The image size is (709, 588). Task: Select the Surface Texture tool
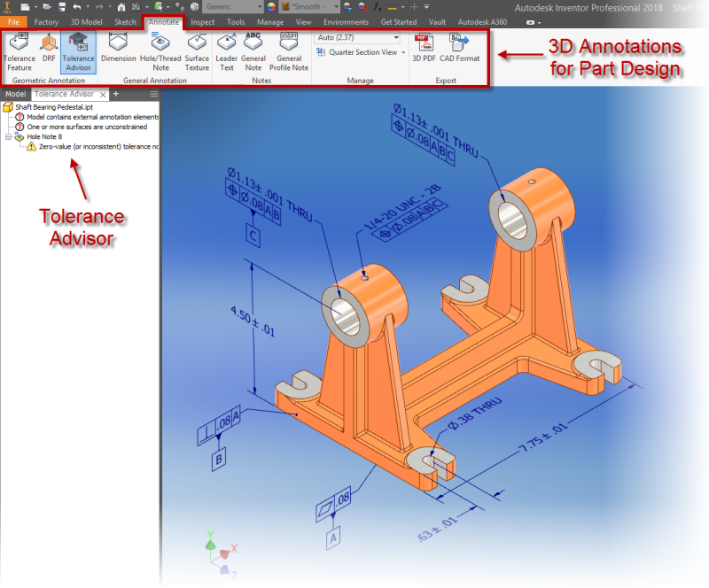(x=197, y=50)
